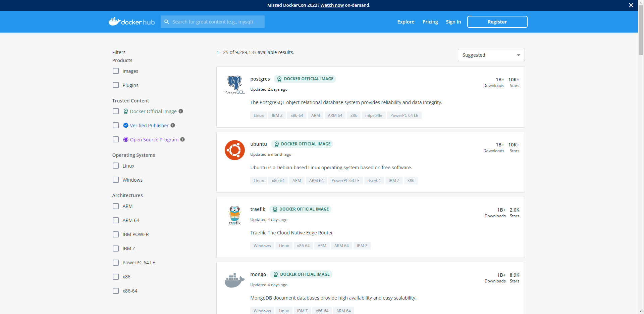Check the ARM 64 architecture filter
The image size is (644, 314).
click(116, 220)
